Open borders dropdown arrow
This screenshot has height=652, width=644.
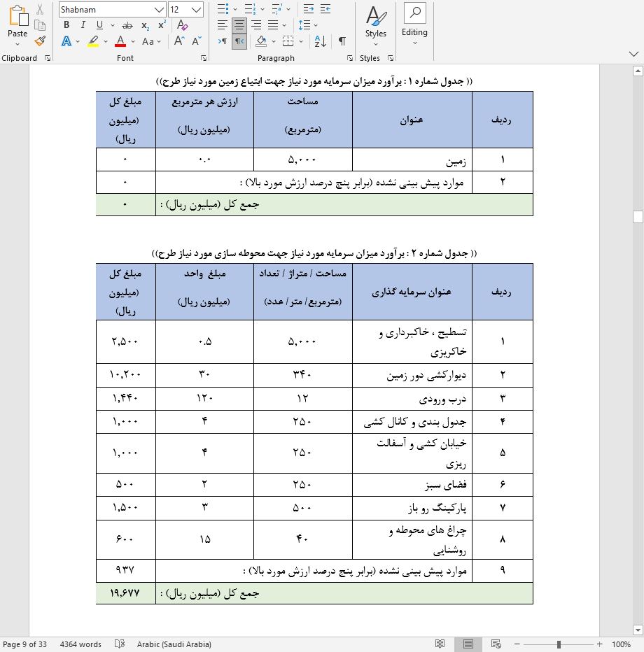pos(301,41)
